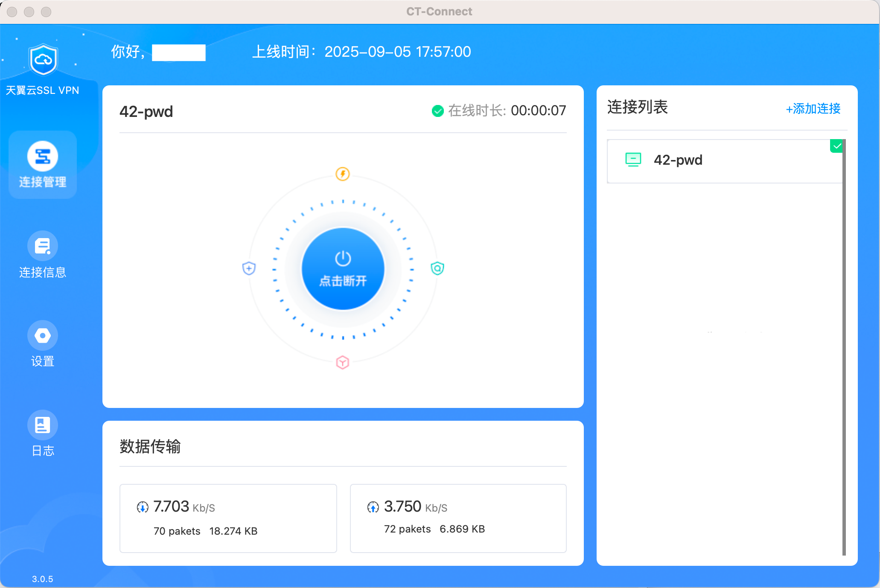Click the blue shield plus icon
This screenshot has height=588, width=880.
pos(249,268)
